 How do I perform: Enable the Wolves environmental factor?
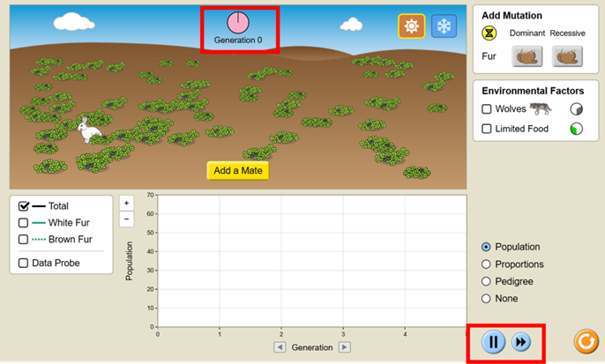[x=487, y=109]
